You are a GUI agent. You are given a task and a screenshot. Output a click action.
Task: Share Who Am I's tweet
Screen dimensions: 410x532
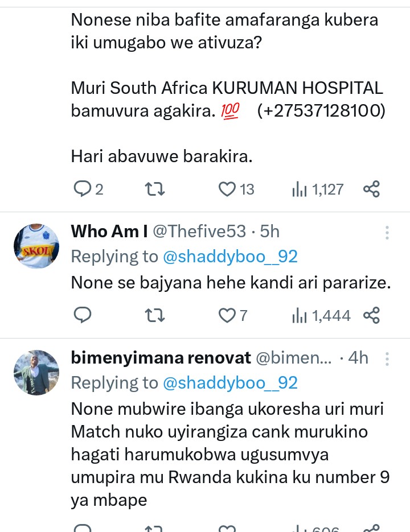tap(371, 315)
